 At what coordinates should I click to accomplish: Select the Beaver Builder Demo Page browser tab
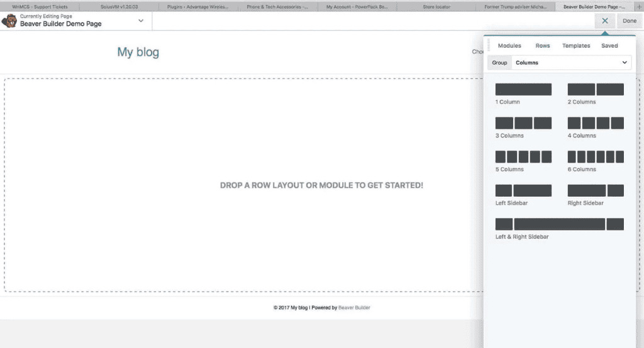coord(594,6)
